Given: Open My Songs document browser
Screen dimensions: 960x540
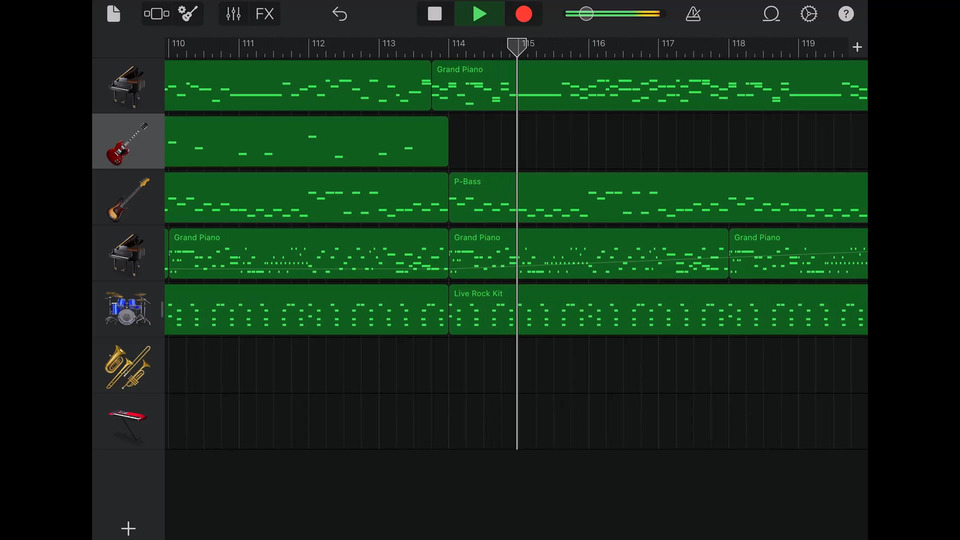Looking at the screenshot, I should click(113, 13).
